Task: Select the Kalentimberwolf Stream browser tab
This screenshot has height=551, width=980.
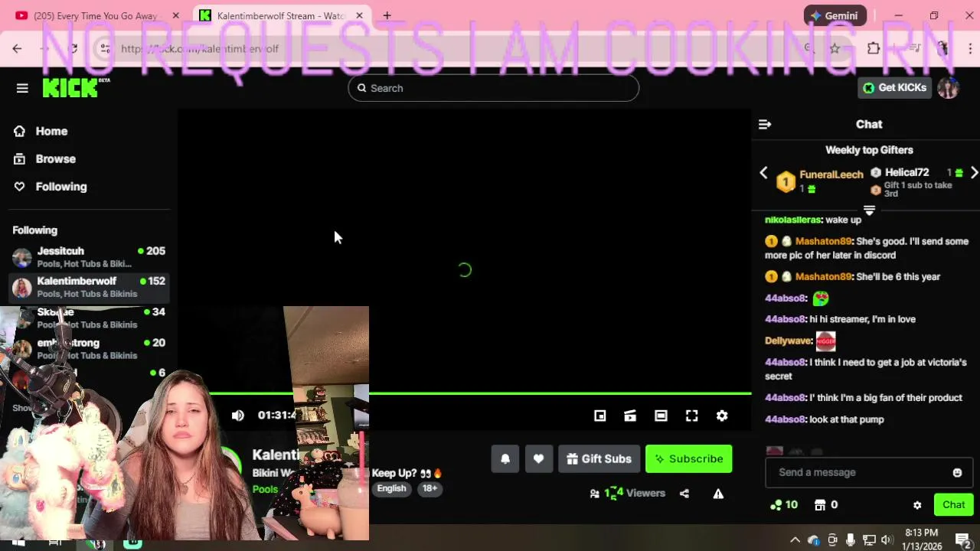Action: pos(280,15)
